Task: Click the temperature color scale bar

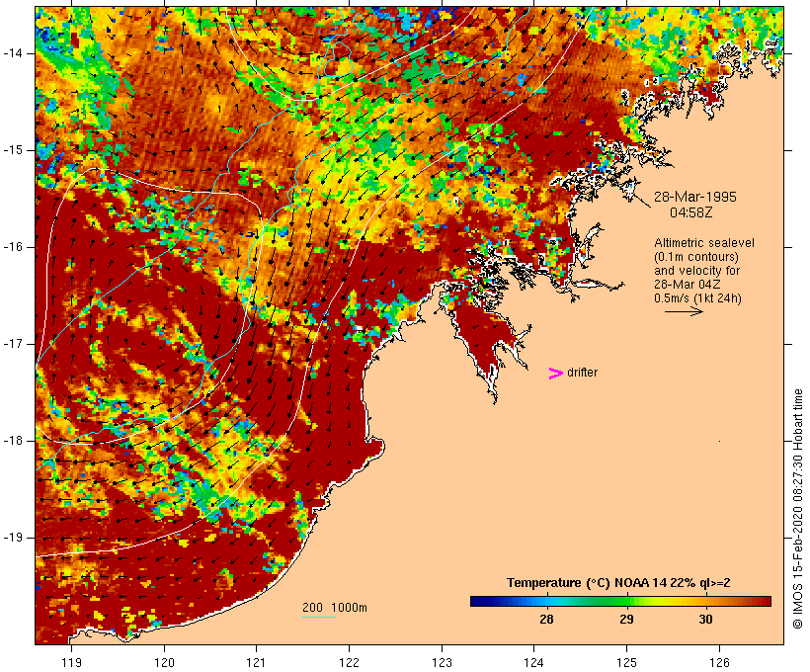Action: [x=620, y=601]
